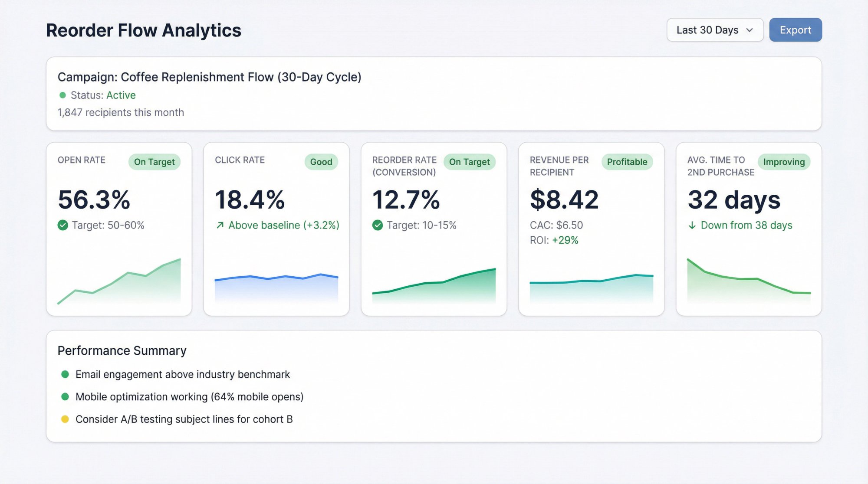Open the Last 30 Days dropdown
Screen dimensions: 868x484
(715, 30)
